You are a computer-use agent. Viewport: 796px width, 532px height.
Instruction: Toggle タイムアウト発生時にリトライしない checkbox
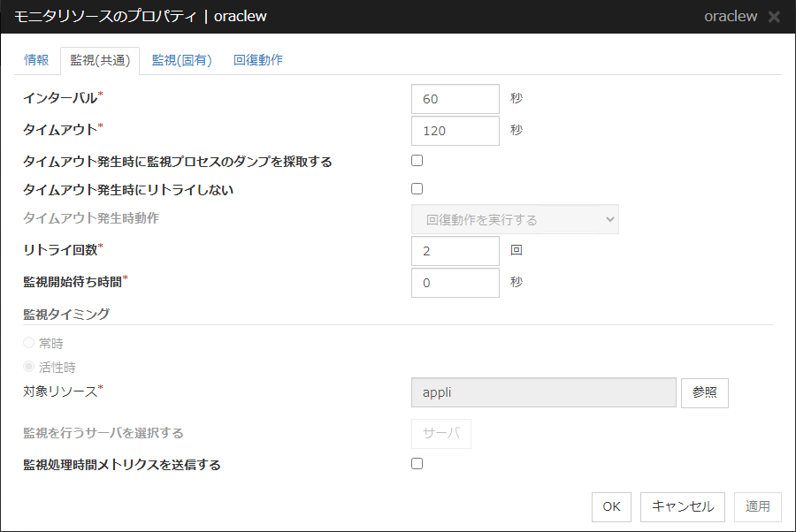click(417, 188)
